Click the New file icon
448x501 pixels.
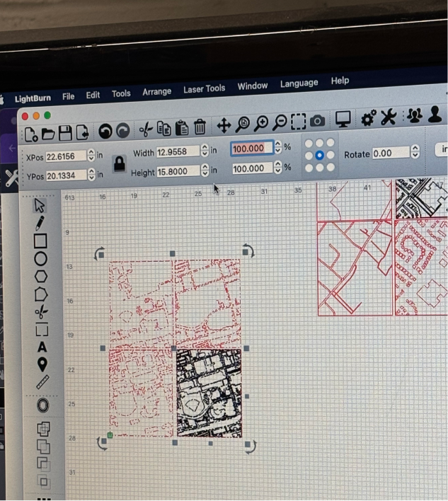point(31,134)
